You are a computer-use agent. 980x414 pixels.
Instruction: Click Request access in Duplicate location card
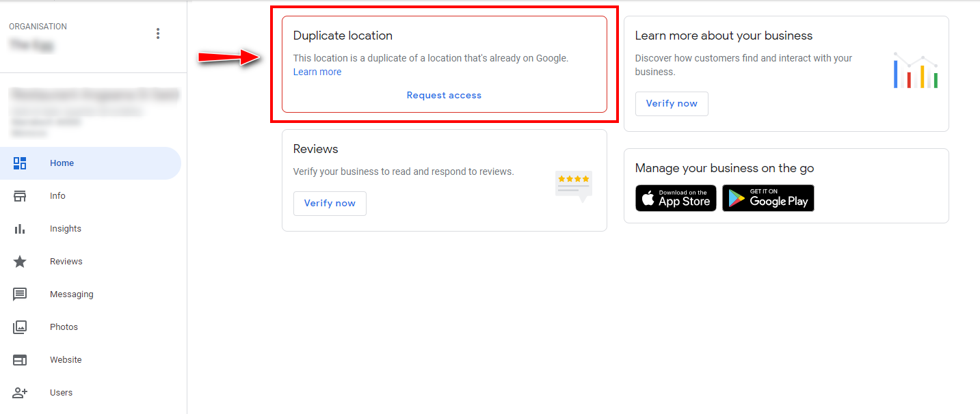point(444,96)
